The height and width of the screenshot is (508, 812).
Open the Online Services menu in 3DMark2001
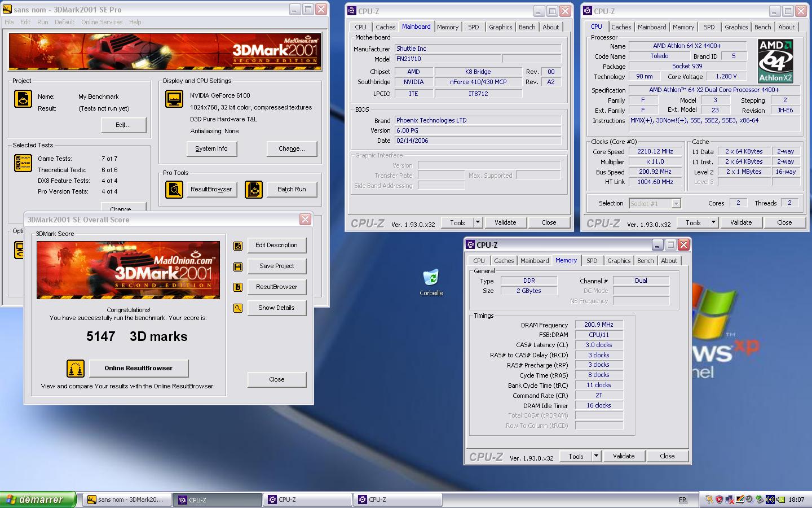[102, 22]
